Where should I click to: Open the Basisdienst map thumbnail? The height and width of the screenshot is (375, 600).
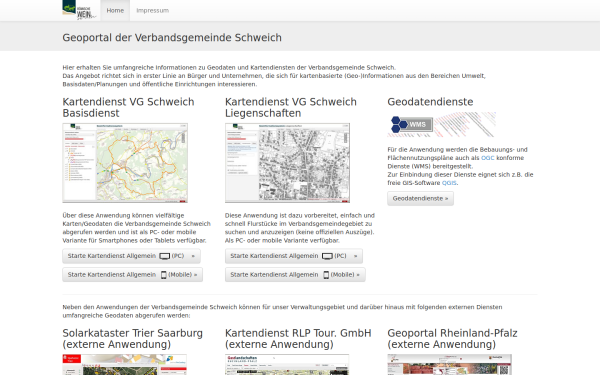(125, 163)
